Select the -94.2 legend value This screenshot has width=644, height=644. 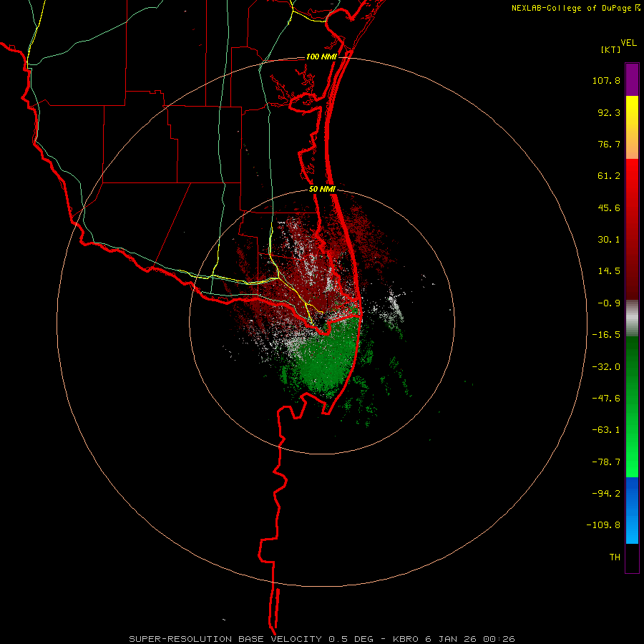coord(606,493)
